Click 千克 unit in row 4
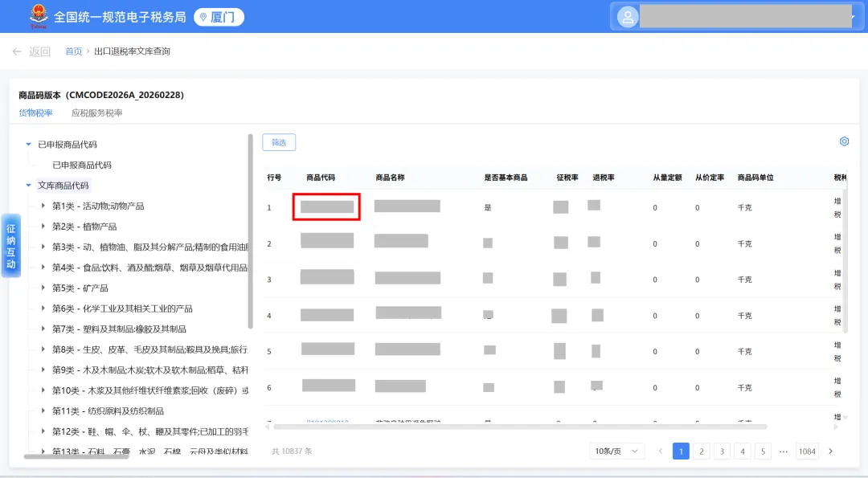Screen dimensions: 868x478 (x=744, y=316)
